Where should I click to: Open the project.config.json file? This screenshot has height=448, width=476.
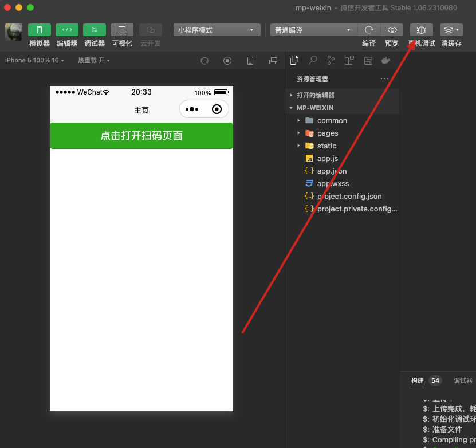pos(343,196)
